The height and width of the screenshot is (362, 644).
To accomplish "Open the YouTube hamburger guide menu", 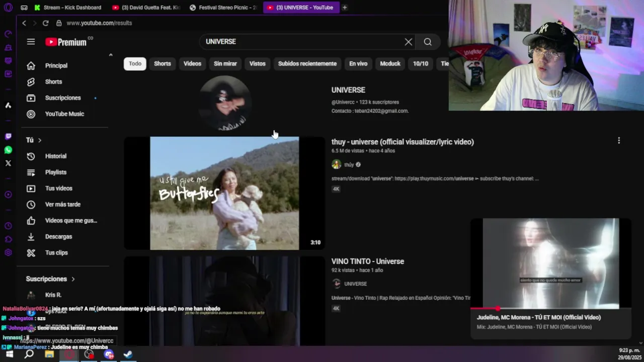I will tap(31, 42).
